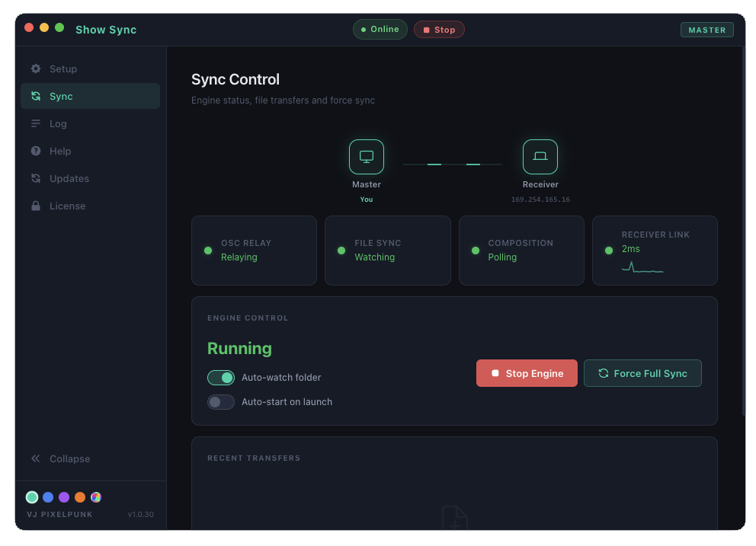Click the Online status pill
Image resolution: width=756 pixels, height=546 pixels.
click(x=380, y=30)
